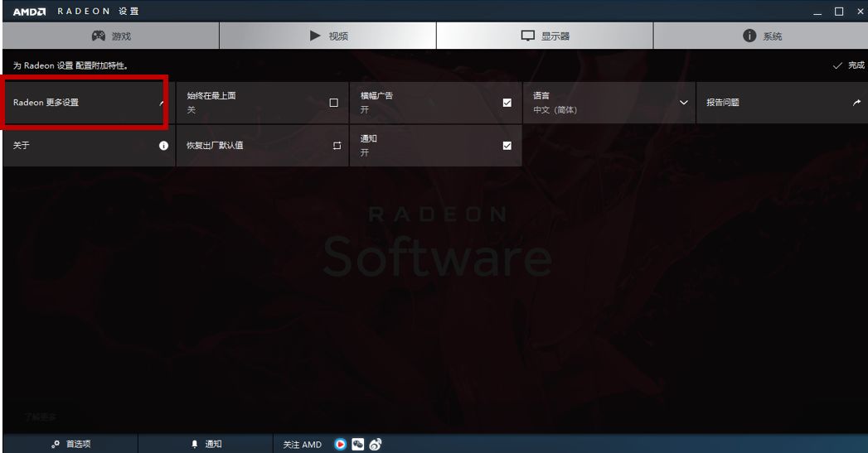Image resolution: width=868 pixels, height=453 pixels.
Task: Click the checkmark icon beside 完成
Action: [x=837, y=65]
